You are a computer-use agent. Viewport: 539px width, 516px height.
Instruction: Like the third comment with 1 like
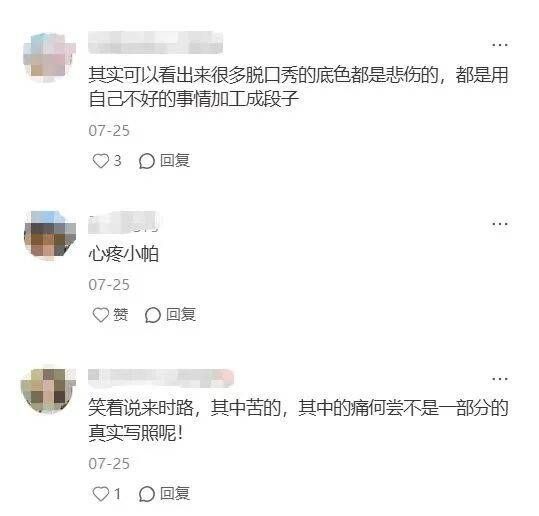[101, 494]
